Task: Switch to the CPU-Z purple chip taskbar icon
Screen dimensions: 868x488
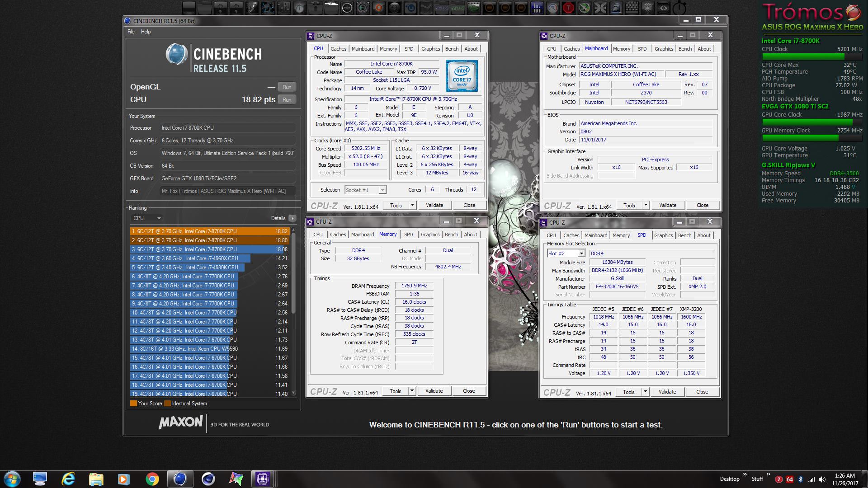Action: [x=262, y=479]
